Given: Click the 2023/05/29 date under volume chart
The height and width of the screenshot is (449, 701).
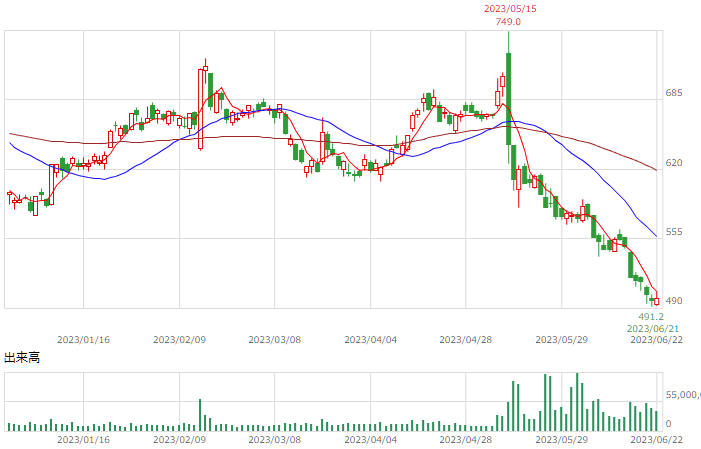Looking at the screenshot, I should coord(562,440).
